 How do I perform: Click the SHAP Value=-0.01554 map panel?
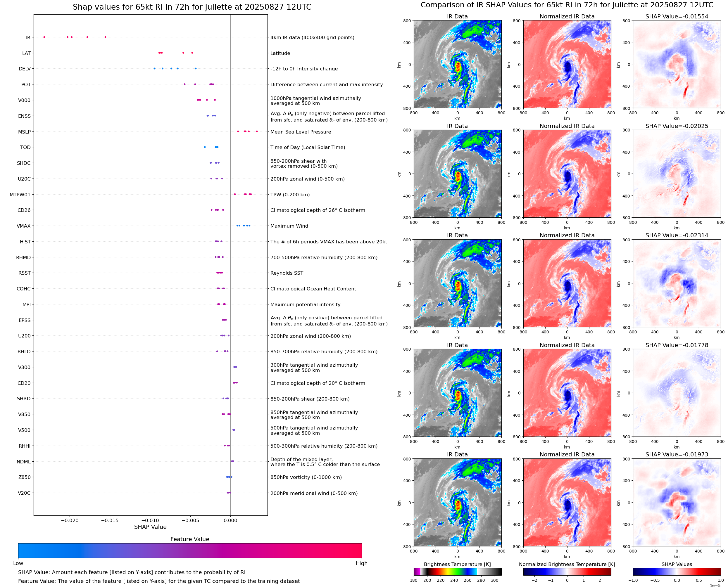tap(677, 64)
